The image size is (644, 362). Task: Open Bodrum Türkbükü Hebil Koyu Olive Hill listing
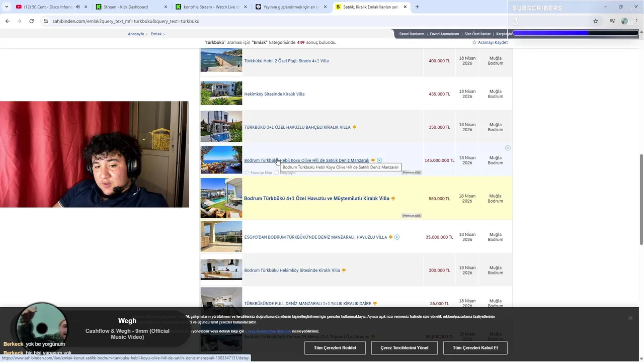[306, 160]
